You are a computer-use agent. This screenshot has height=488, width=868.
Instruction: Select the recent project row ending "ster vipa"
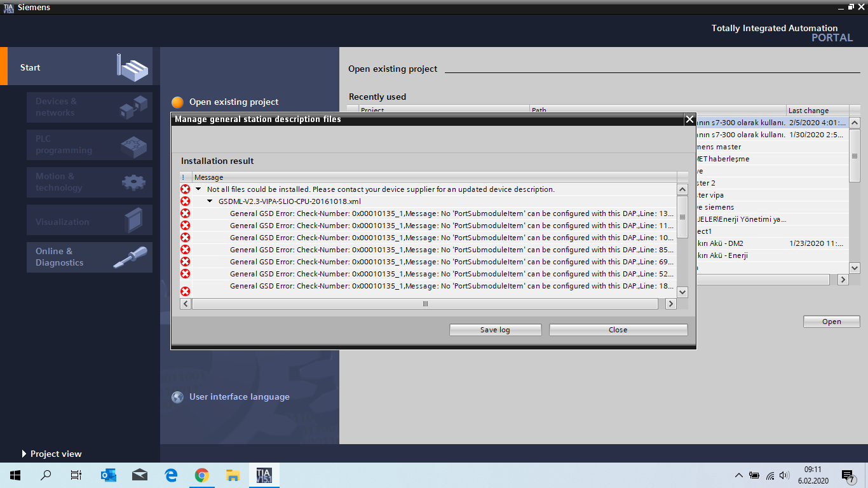tap(773, 195)
